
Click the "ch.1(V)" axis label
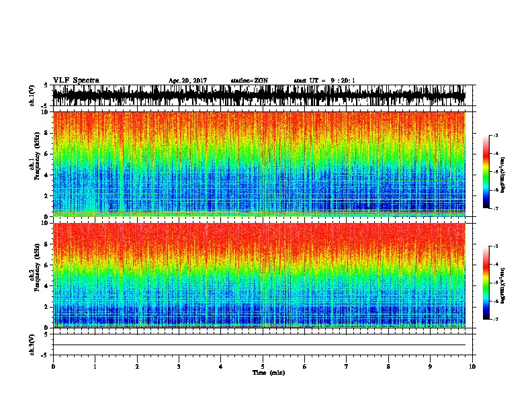[x=32, y=95]
